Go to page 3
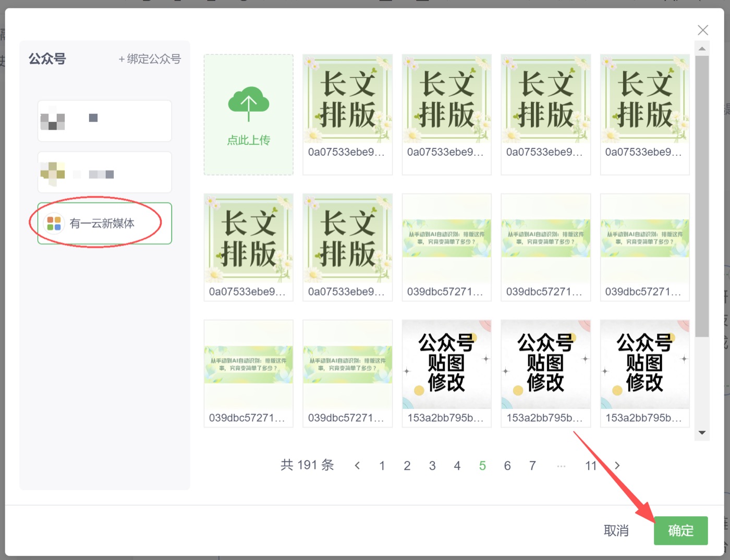Screen dimensions: 730x560 (x=432, y=466)
